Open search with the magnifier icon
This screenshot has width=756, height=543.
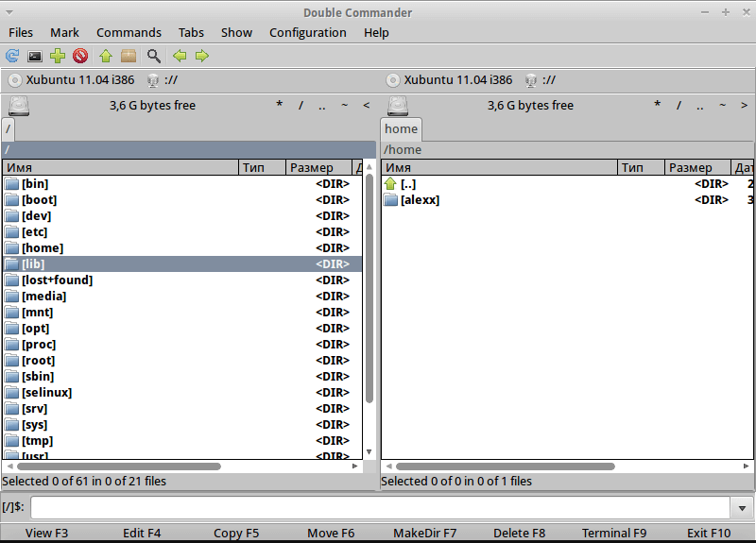[153, 57]
